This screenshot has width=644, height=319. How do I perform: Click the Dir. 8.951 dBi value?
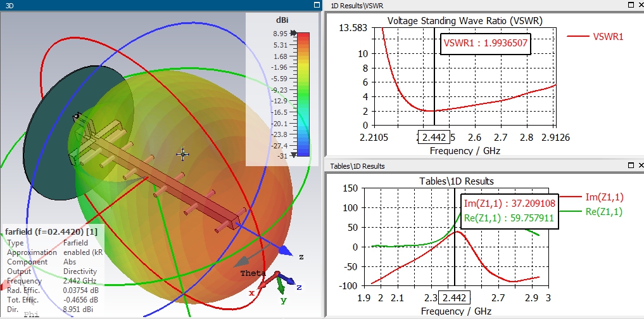78,309
